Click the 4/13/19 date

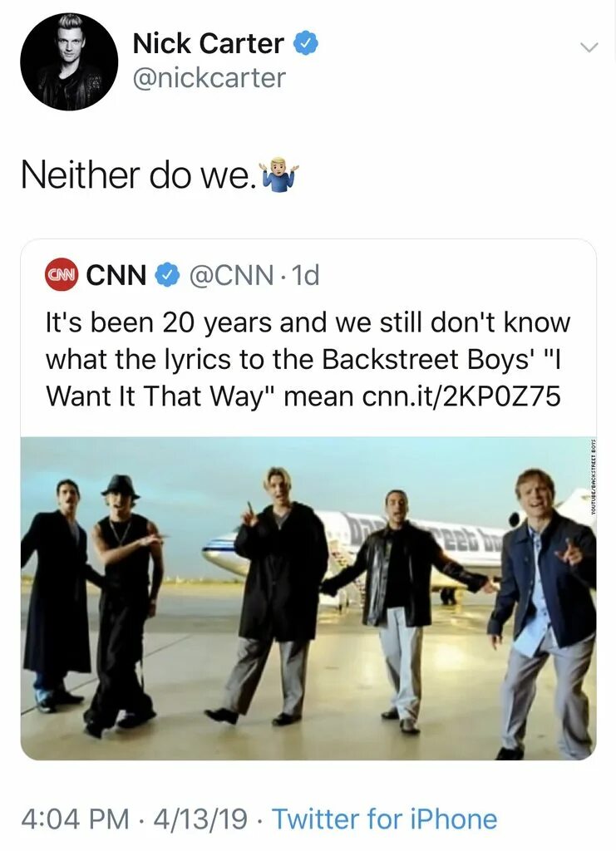201,819
